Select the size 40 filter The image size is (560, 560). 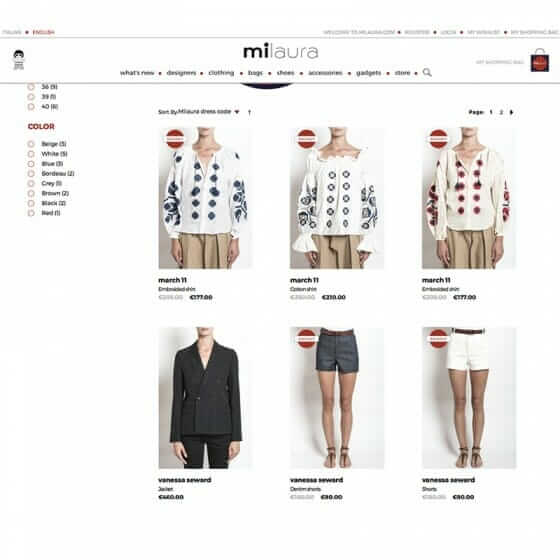coord(43,106)
